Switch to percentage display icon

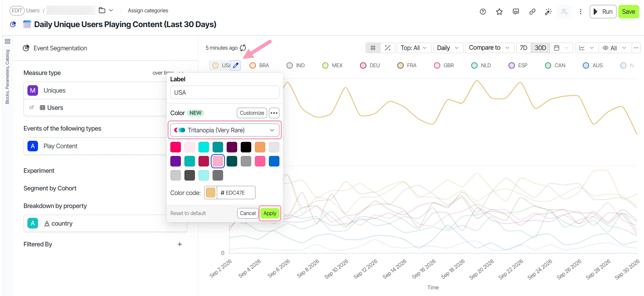click(x=387, y=48)
